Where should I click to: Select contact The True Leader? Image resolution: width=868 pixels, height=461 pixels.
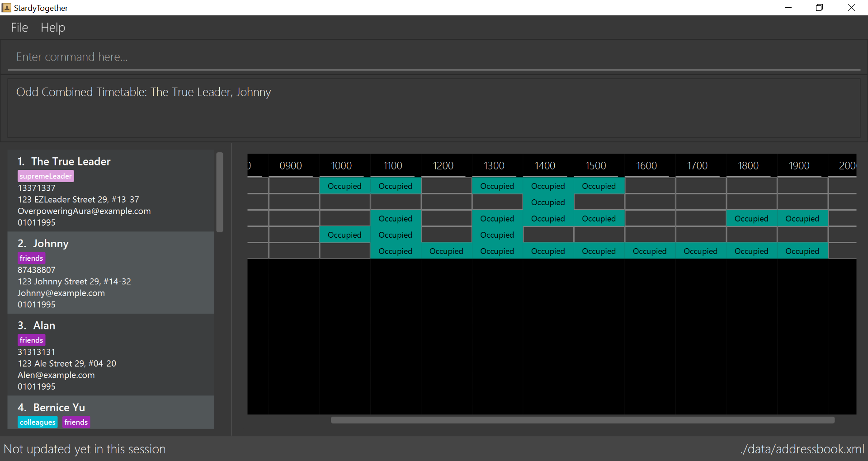(111, 191)
